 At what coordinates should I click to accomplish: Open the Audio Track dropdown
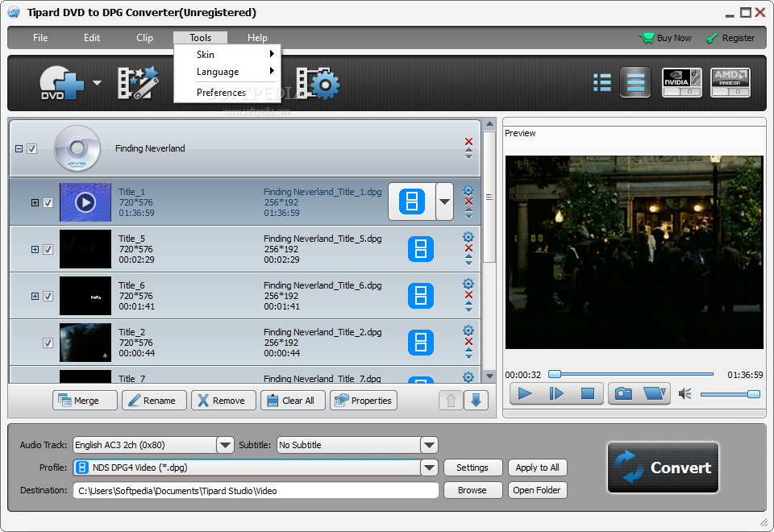(x=225, y=445)
